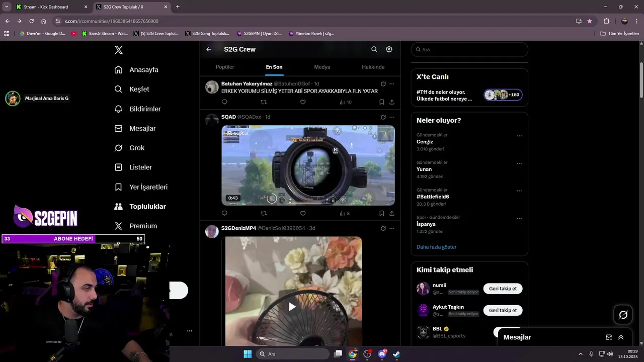Image resolution: width=644 pixels, height=362 pixels.
Task: Click the Windows taskbar Ara search box
Action: click(293, 354)
